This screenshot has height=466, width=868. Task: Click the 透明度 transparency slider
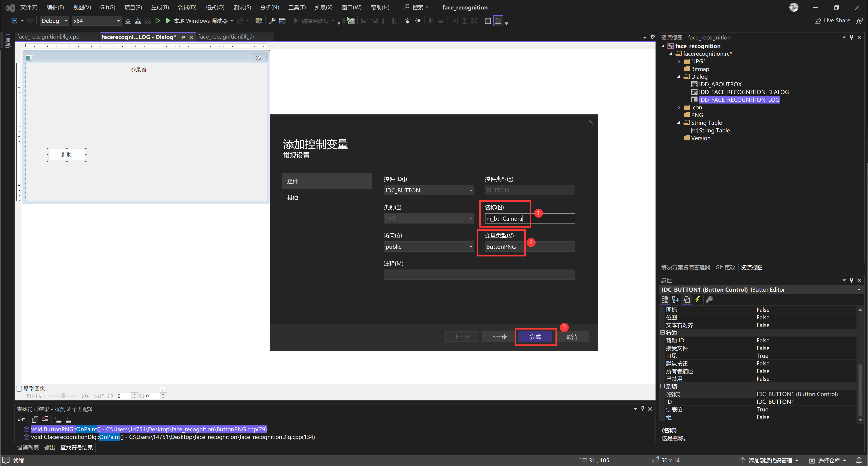click(63, 396)
